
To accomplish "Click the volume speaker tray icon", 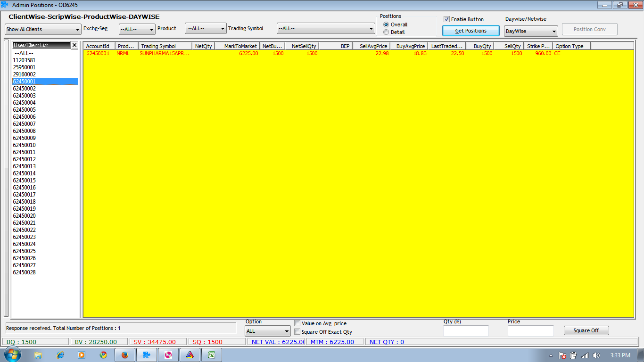I will (x=596, y=355).
